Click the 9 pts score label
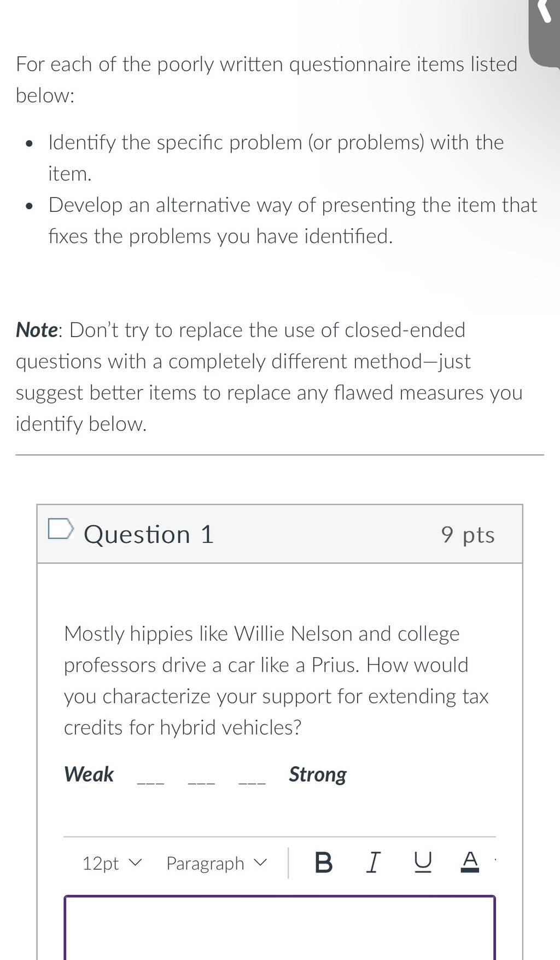This screenshot has height=960, width=560. click(468, 535)
